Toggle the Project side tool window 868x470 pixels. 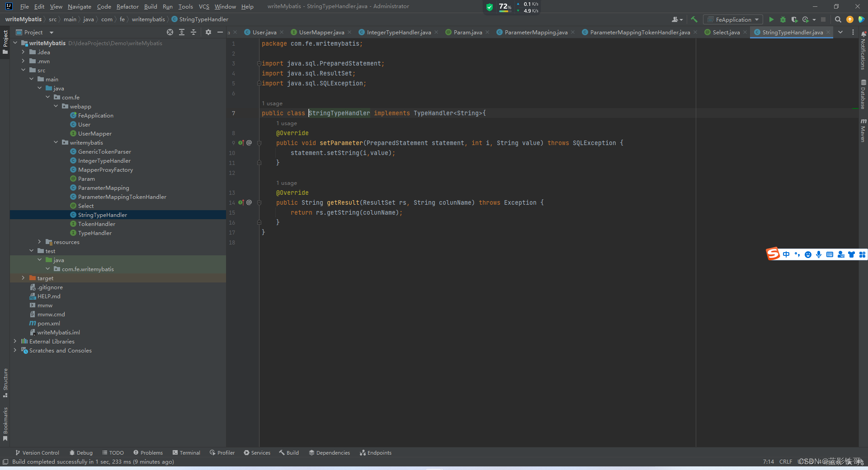5,42
